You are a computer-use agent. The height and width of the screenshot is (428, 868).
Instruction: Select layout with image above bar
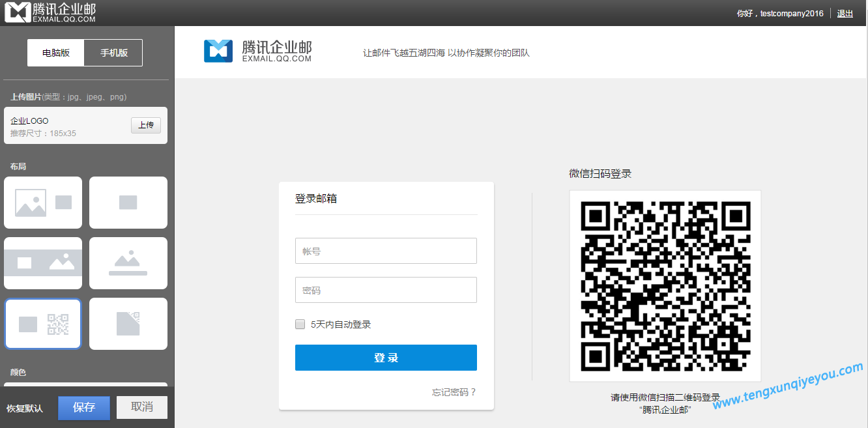coord(128,263)
